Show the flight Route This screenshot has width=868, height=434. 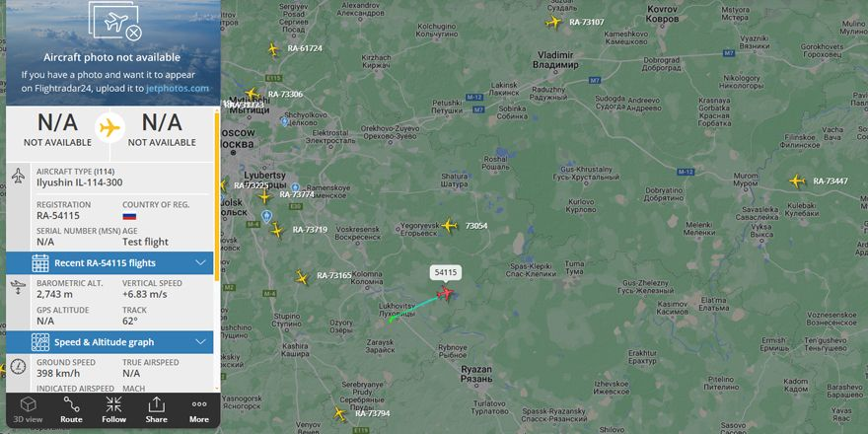point(71,410)
